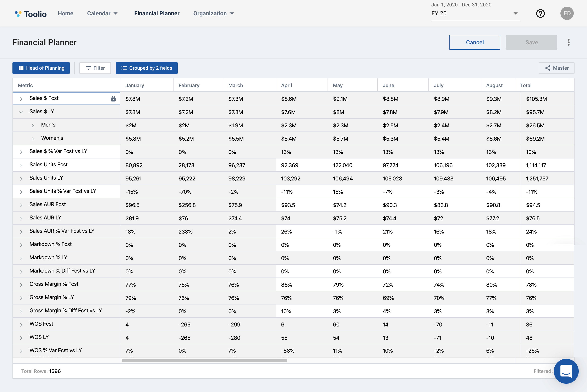Expand the Sales Units Fcst row
The width and height of the screenshot is (587, 392).
pyautogui.click(x=21, y=165)
